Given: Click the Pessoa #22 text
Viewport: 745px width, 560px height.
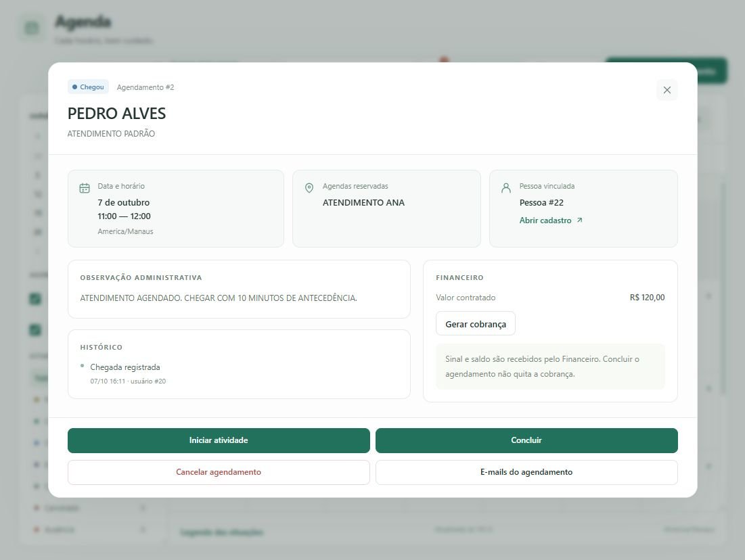Looking at the screenshot, I should click(x=541, y=202).
